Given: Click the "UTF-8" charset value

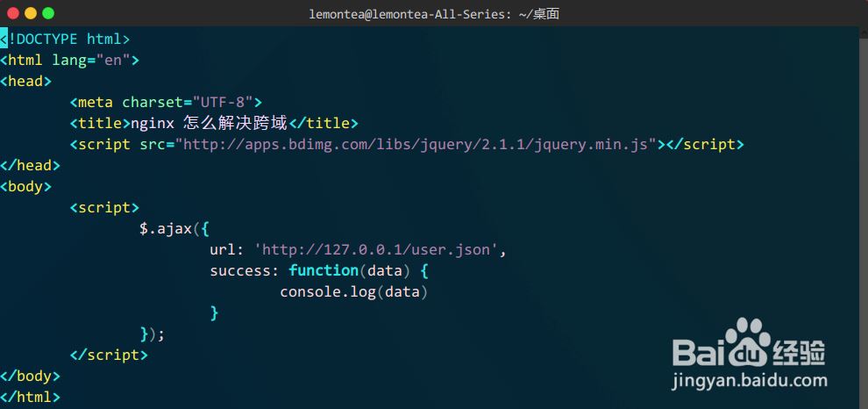Looking at the screenshot, I should (223, 102).
